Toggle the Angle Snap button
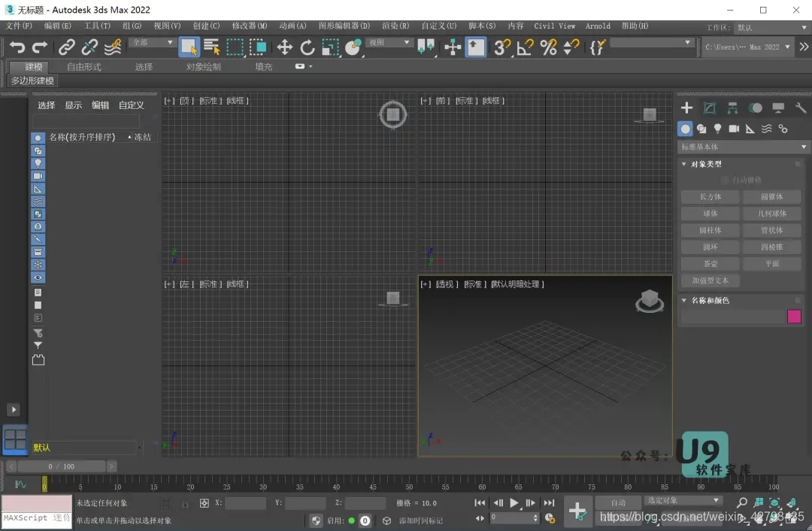Screen dimensions: 812x531 [x=525, y=47]
